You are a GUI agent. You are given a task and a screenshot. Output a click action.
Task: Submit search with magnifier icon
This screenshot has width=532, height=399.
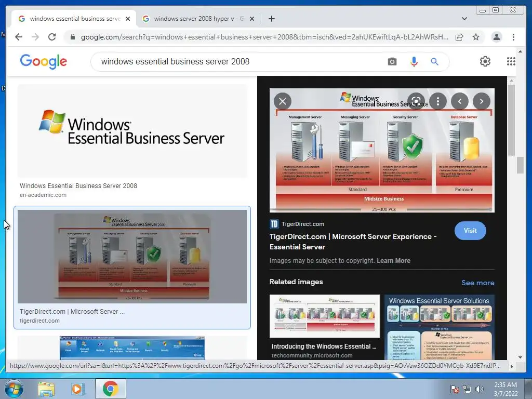[x=435, y=62]
